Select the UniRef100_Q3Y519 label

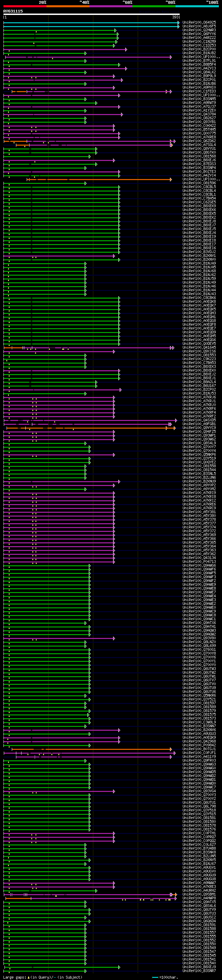[199, 458]
